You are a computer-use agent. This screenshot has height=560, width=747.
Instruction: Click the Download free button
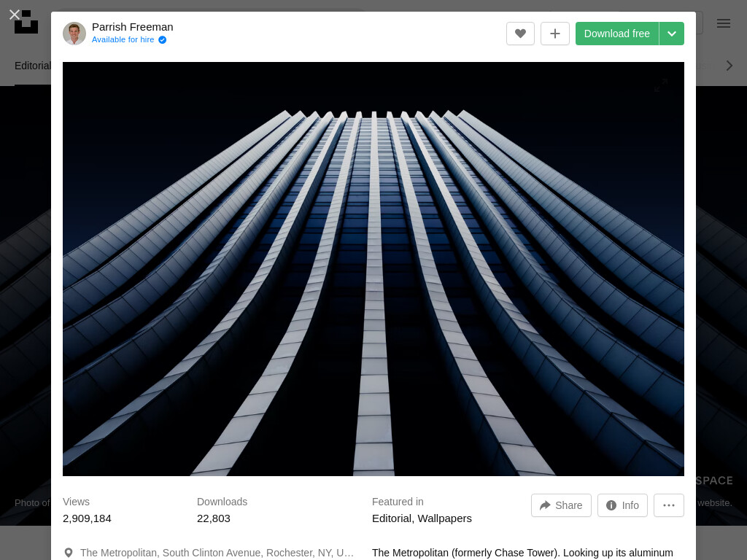[617, 34]
